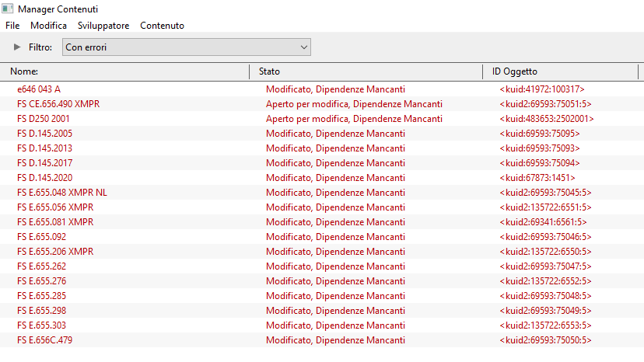This screenshot has width=644, height=362.
Task: Open the File menu
Action: point(12,26)
